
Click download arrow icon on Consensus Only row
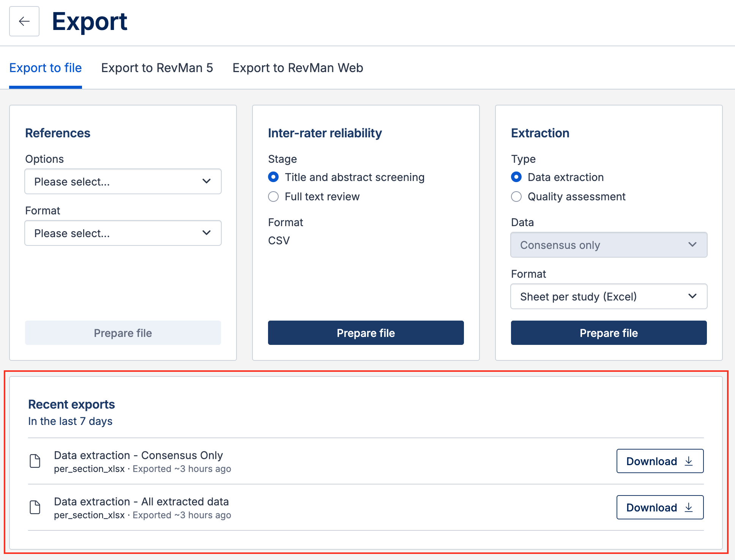689,461
